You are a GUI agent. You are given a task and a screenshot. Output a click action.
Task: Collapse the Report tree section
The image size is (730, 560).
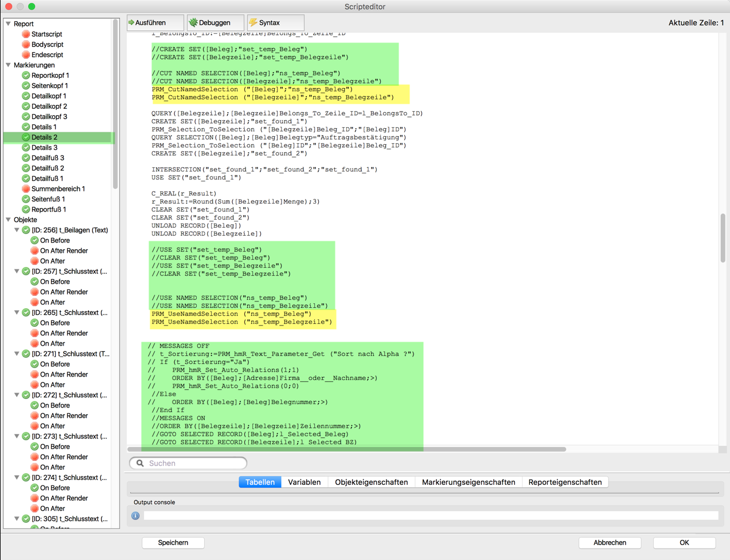coord(8,24)
